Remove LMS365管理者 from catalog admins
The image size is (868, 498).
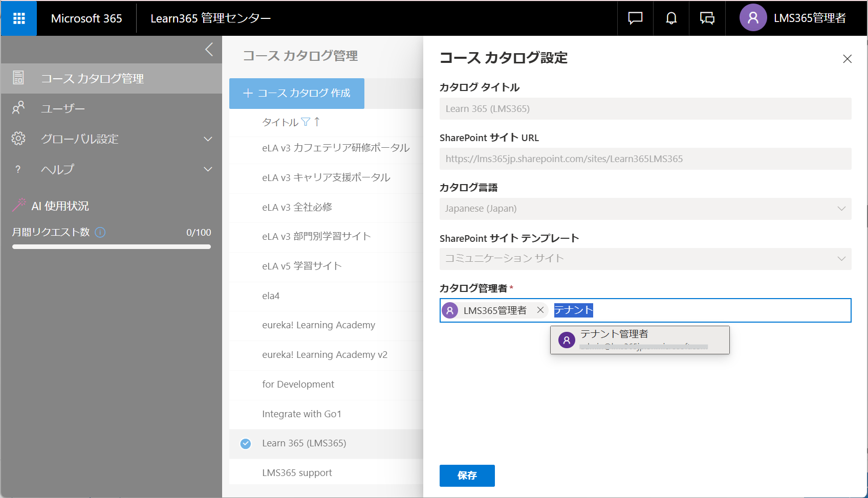point(540,310)
